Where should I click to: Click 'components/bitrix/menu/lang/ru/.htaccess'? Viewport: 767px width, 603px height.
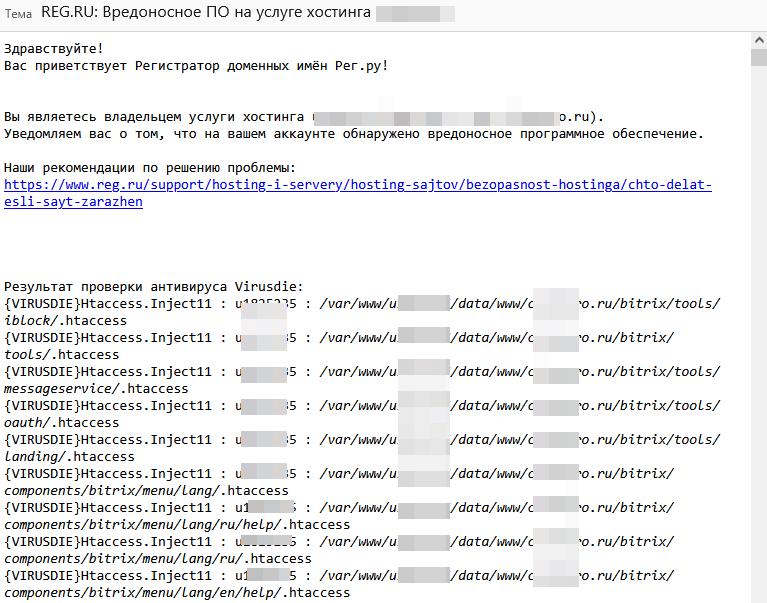pyautogui.click(x=158, y=558)
